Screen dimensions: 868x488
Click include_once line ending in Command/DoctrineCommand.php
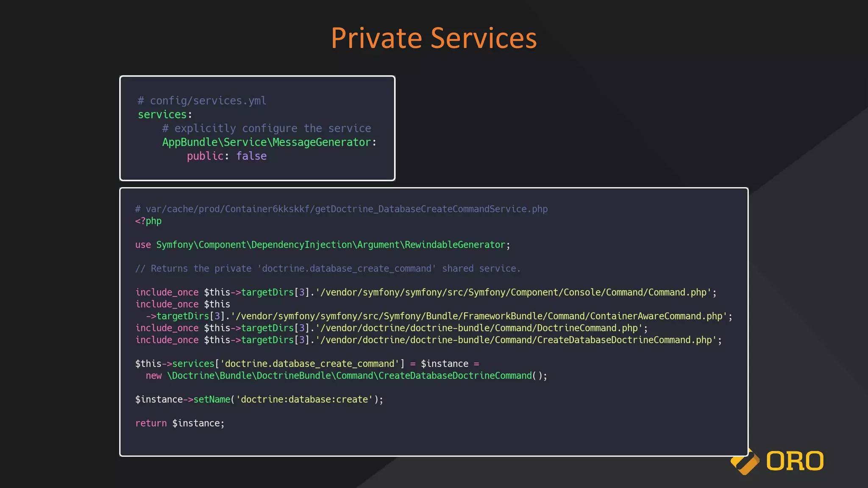392,328
